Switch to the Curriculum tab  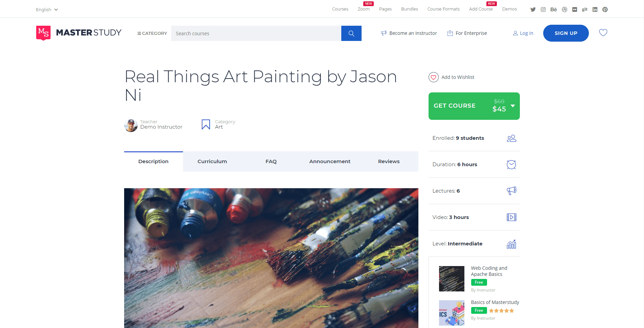click(212, 161)
